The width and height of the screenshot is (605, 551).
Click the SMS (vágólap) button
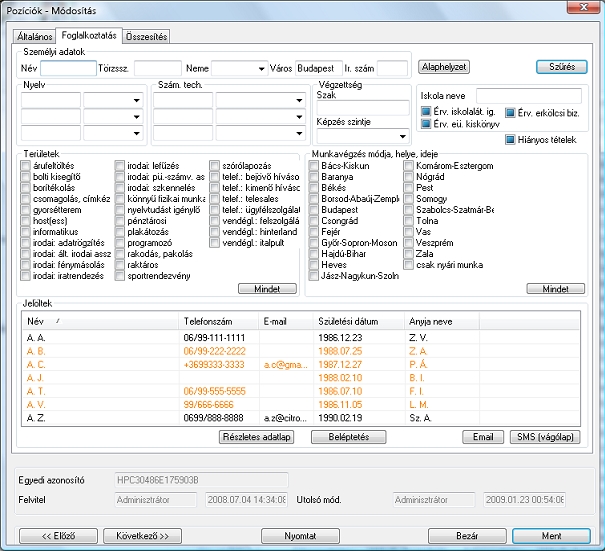point(545,437)
